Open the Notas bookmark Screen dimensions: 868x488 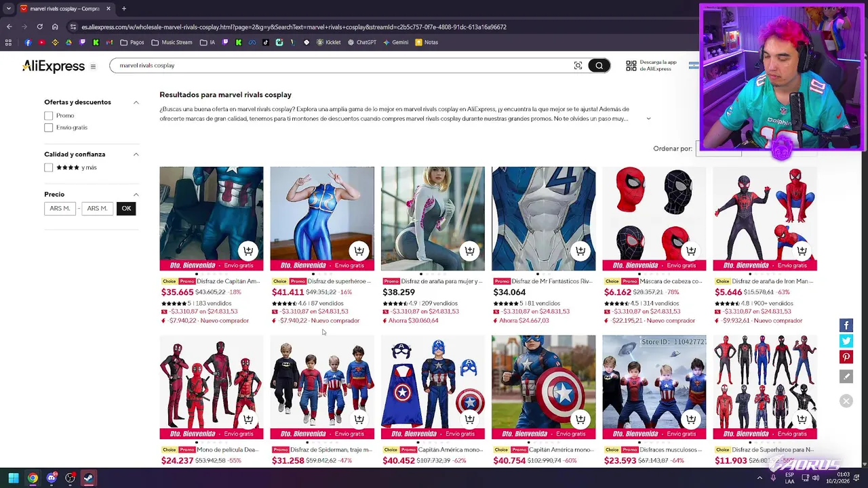[x=427, y=42]
